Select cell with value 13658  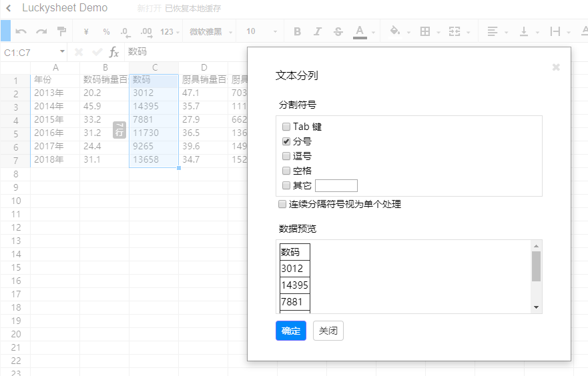pos(154,160)
